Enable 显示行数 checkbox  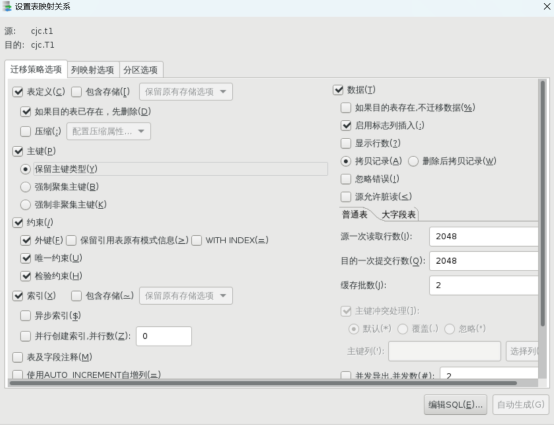coord(346,143)
